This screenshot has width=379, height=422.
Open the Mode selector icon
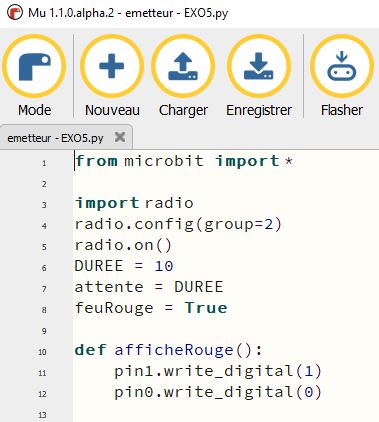tap(34, 66)
